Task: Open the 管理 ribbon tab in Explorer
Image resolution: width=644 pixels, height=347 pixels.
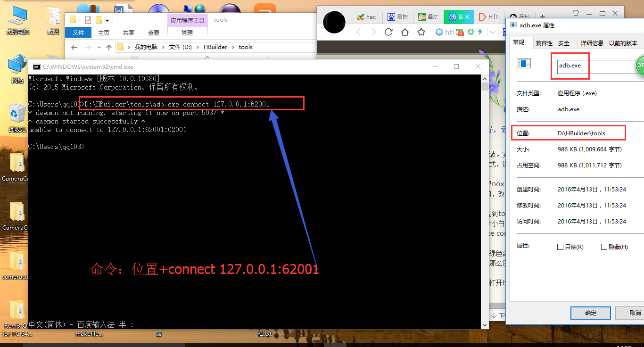Action: [x=187, y=33]
